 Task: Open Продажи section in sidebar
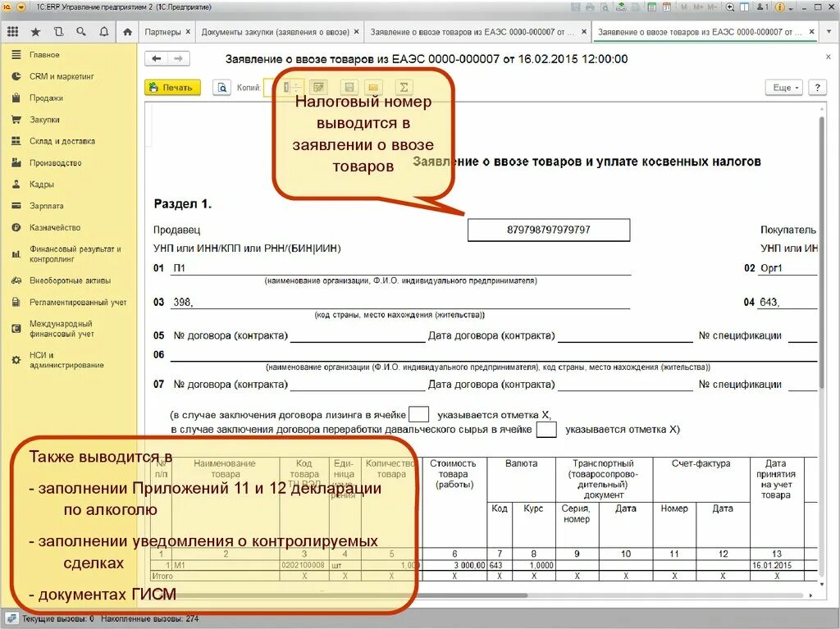pyautogui.click(x=46, y=98)
